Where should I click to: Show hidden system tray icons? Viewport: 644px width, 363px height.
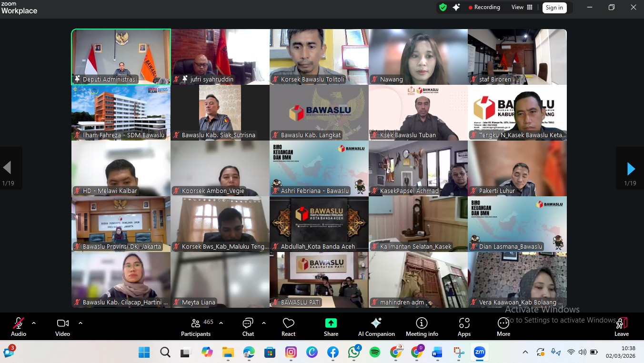525,353
